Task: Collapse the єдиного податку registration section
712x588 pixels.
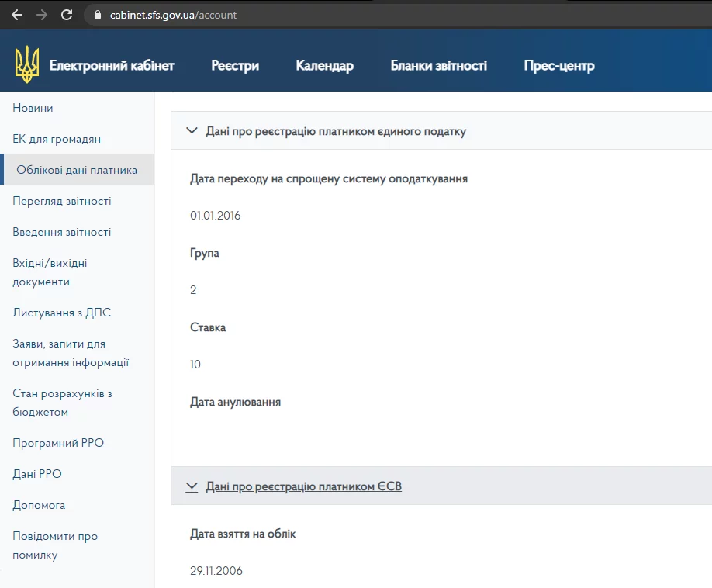Action: [x=192, y=131]
